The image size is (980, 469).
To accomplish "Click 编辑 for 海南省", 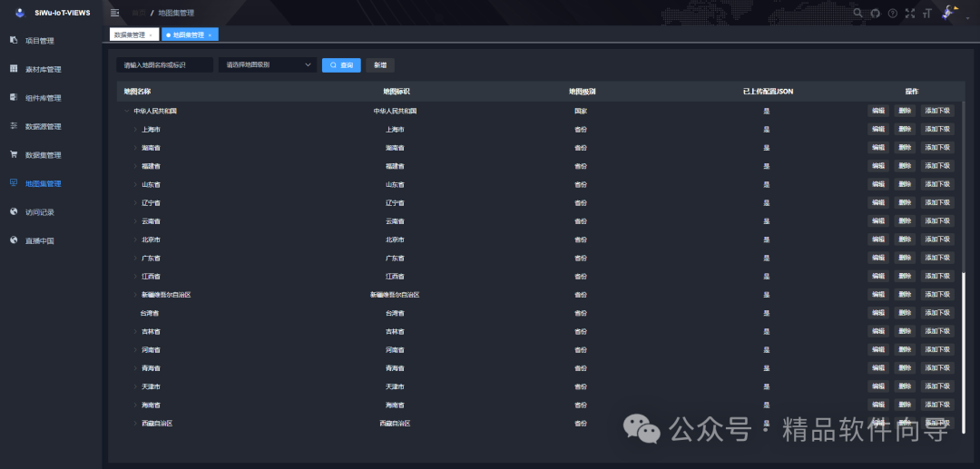I will coord(878,405).
